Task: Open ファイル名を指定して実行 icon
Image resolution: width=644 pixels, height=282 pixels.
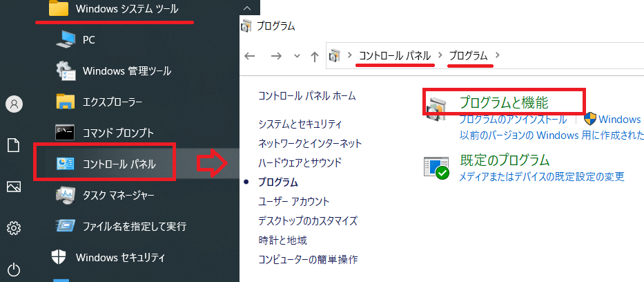Action: point(66,226)
